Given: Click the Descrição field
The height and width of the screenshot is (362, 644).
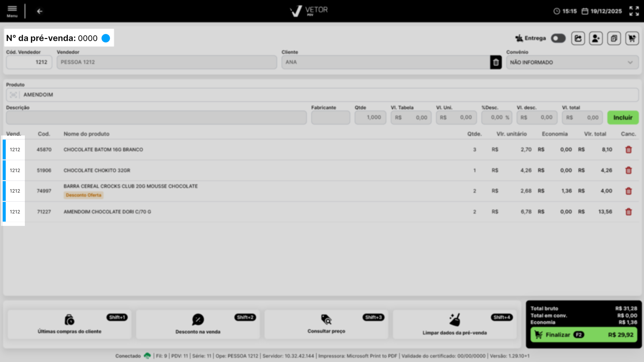Looking at the screenshot, I should tap(156, 118).
